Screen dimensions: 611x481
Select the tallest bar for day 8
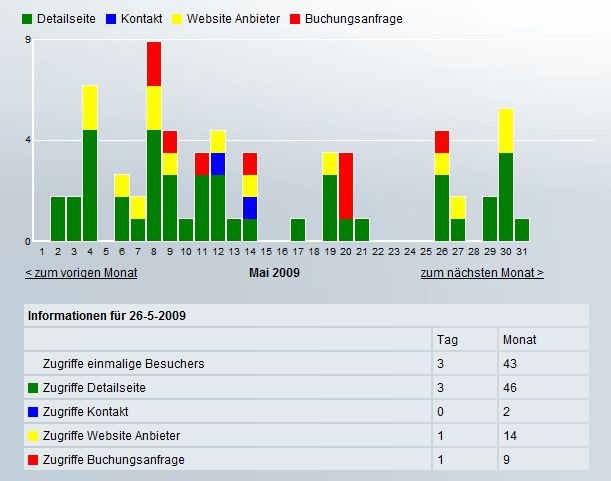click(x=154, y=140)
